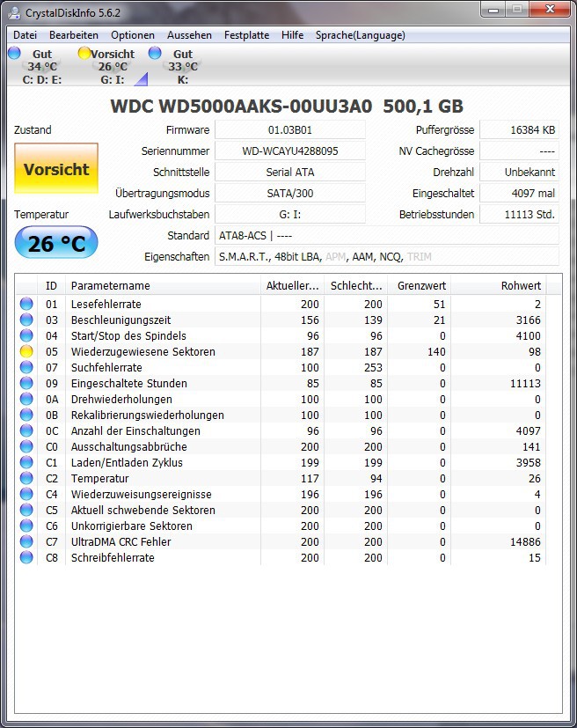Select the Ausschaltungsabbrüche parameter name

(x=128, y=446)
